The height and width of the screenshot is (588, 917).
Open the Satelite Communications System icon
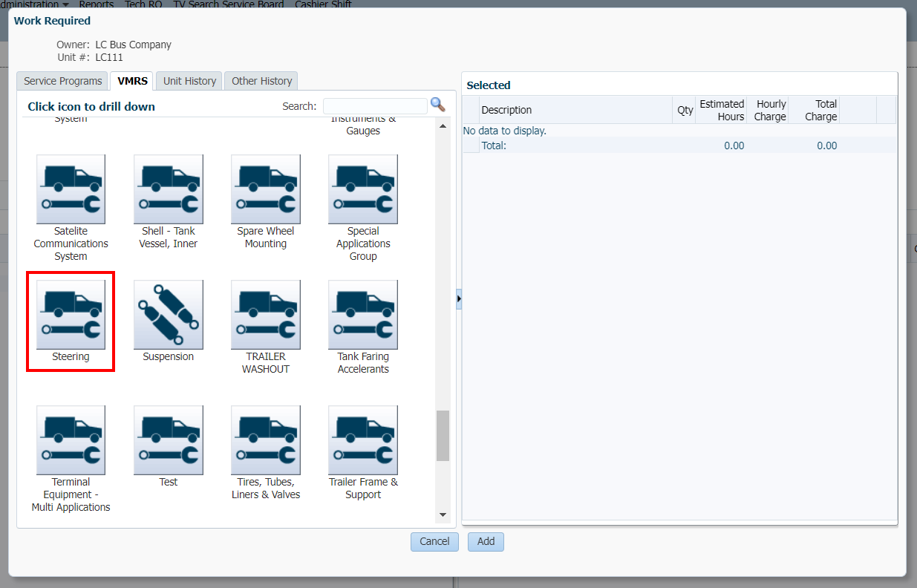click(71, 189)
